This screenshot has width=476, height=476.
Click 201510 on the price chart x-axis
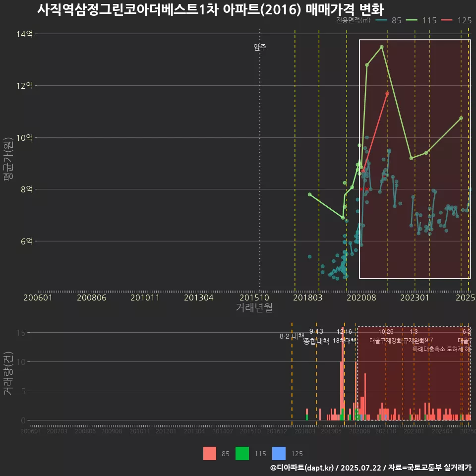(x=254, y=297)
